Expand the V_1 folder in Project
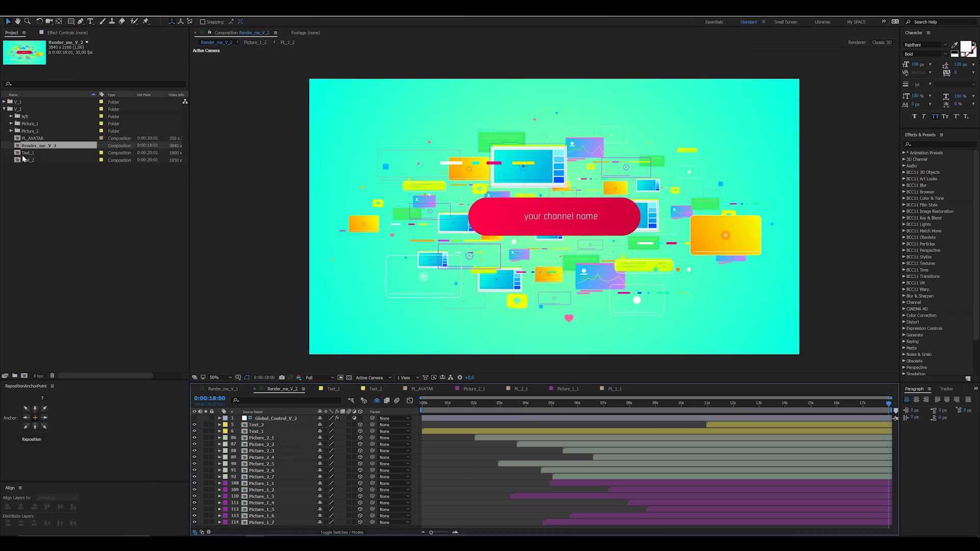 point(4,102)
